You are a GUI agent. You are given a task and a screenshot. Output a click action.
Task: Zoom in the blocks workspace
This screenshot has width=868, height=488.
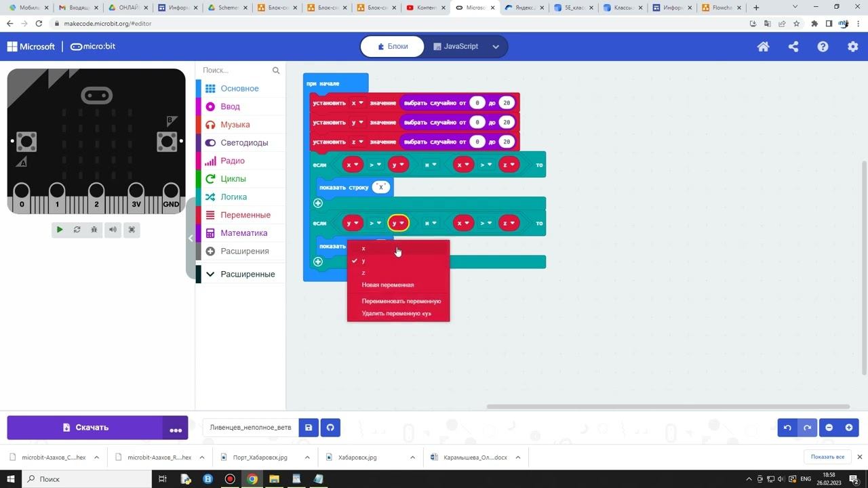[849, 428]
